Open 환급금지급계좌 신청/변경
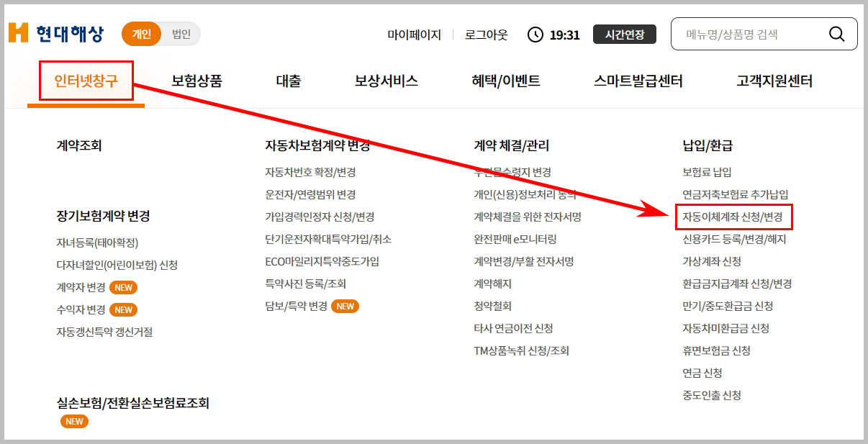868x444 pixels. coord(737,284)
